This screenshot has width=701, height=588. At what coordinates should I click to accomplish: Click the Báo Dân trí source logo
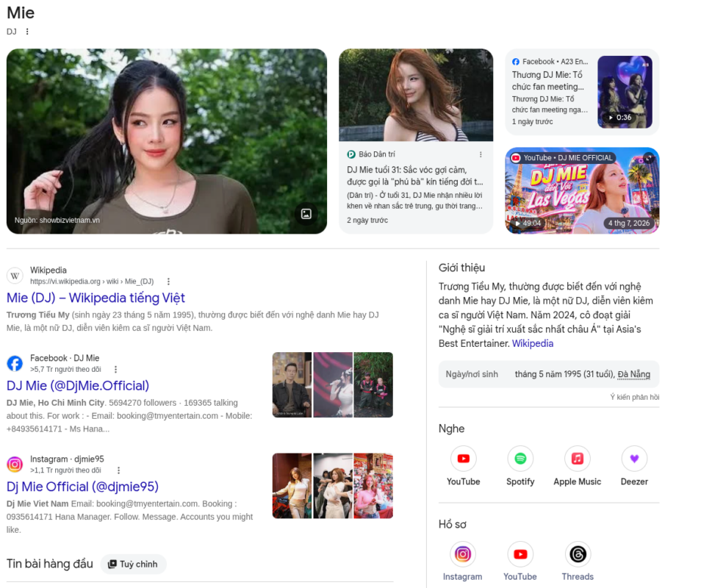pyautogui.click(x=351, y=154)
